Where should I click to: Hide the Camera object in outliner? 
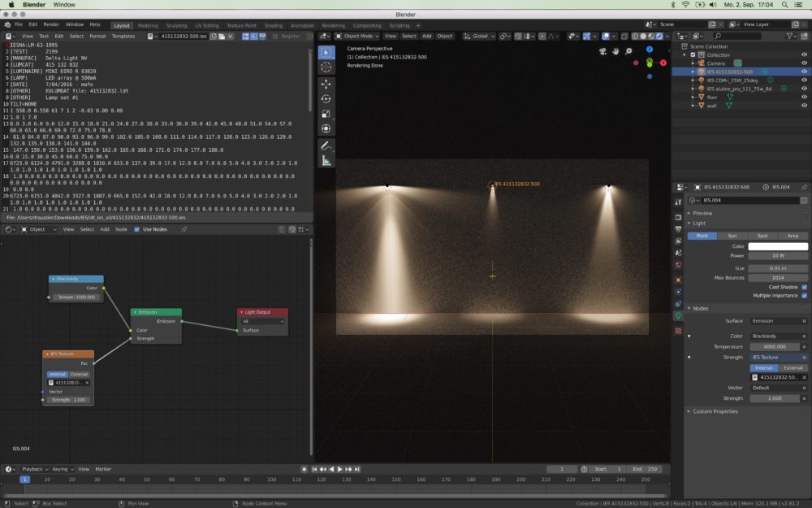click(x=804, y=63)
